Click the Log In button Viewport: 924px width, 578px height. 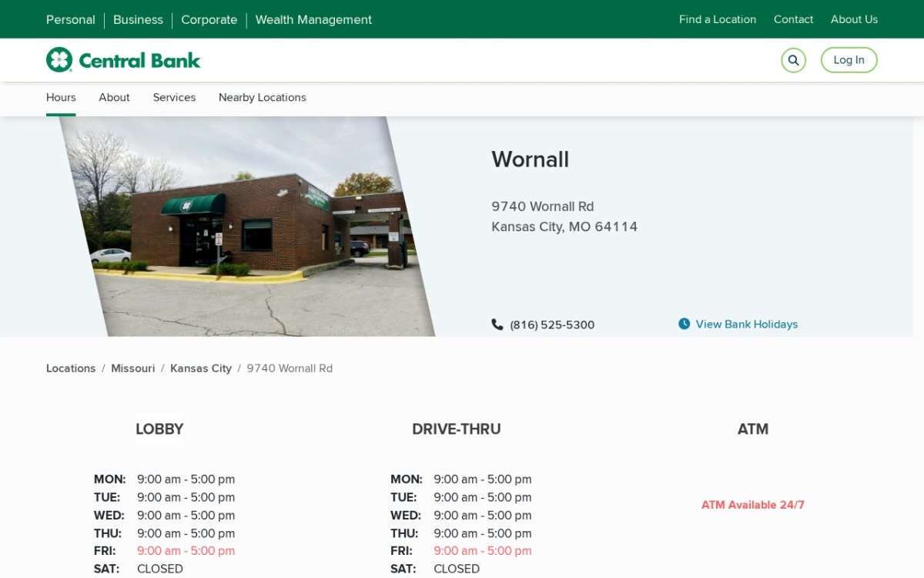coord(849,60)
